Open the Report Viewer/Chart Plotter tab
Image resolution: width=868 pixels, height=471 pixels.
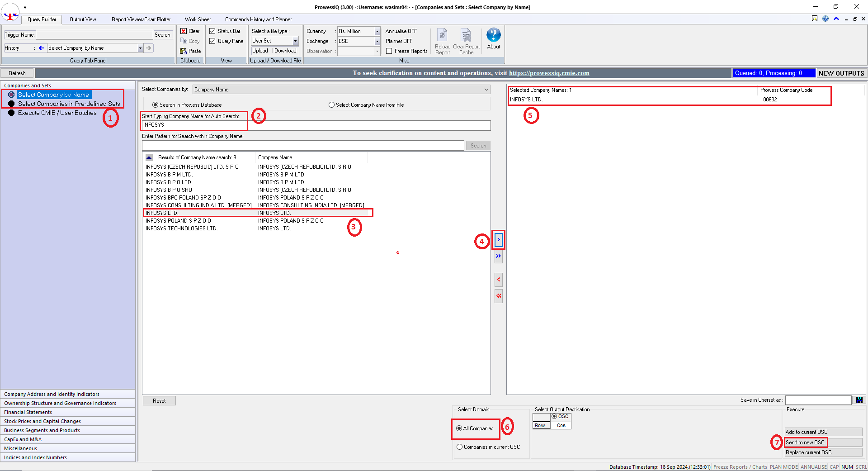141,19
